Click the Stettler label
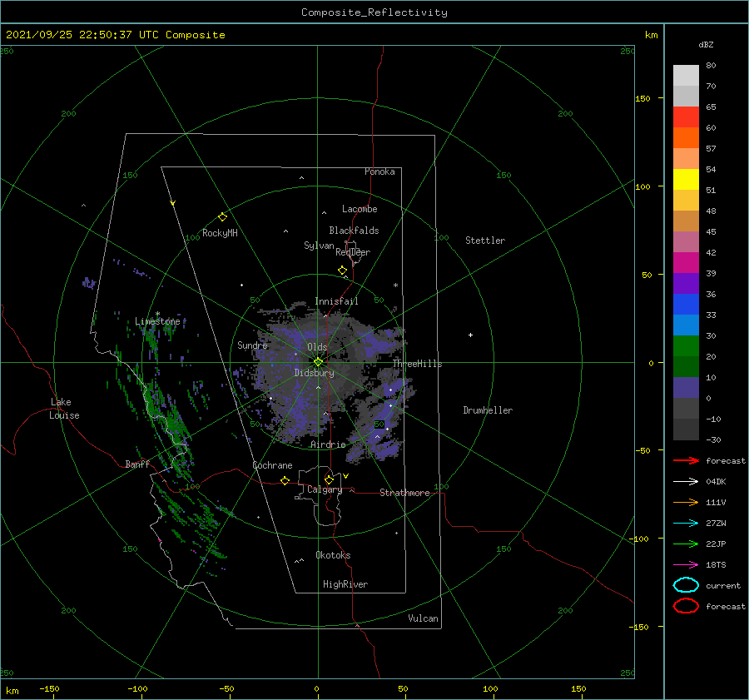 (485, 241)
